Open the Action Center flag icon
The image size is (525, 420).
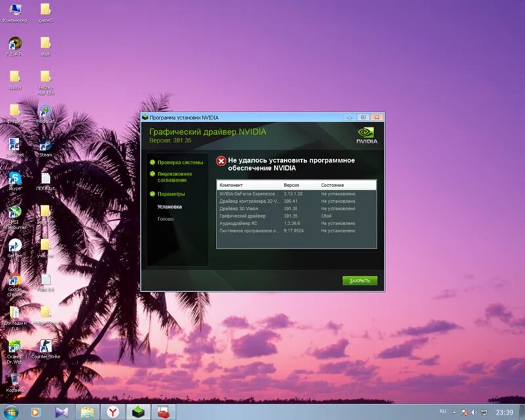click(x=465, y=412)
